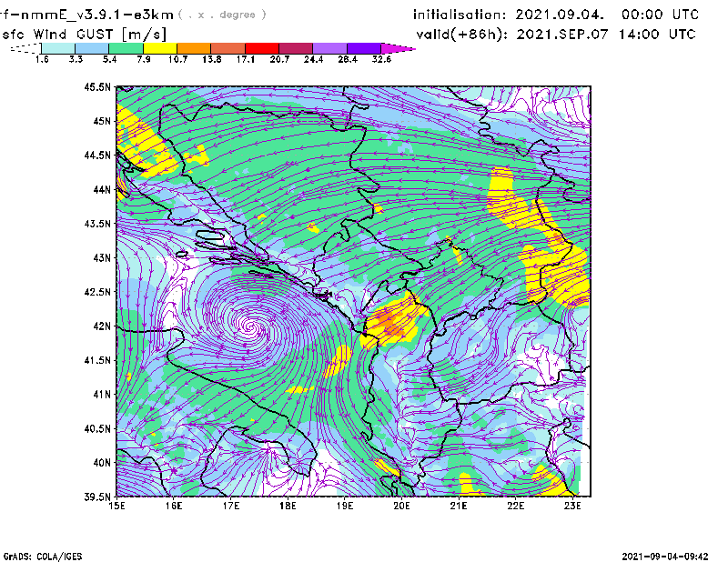Click the 'sfc Wind GUST [m/s]' title
Viewport: 728px width, 562px height.
point(84,35)
